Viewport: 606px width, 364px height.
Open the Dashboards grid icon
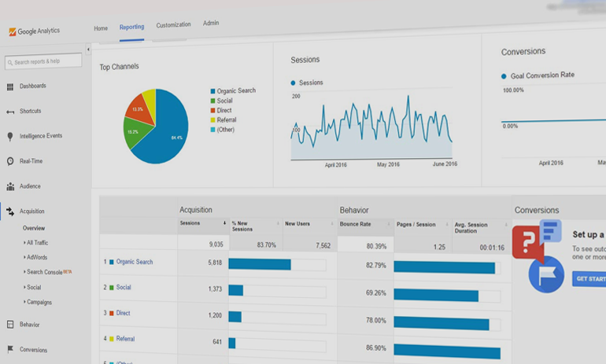[10, 86]
